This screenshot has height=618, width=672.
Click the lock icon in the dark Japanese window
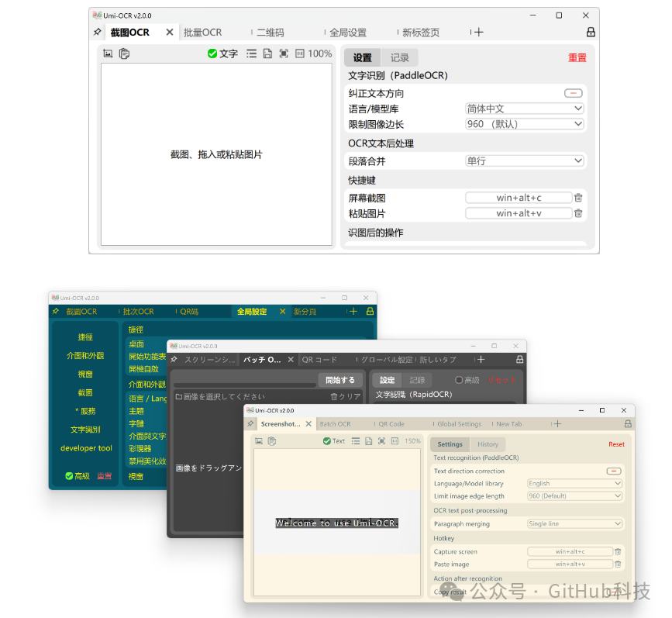519,359
